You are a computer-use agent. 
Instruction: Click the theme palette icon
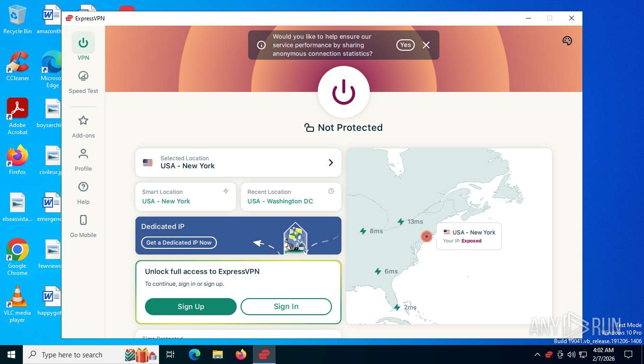click(x=567, y=41)
